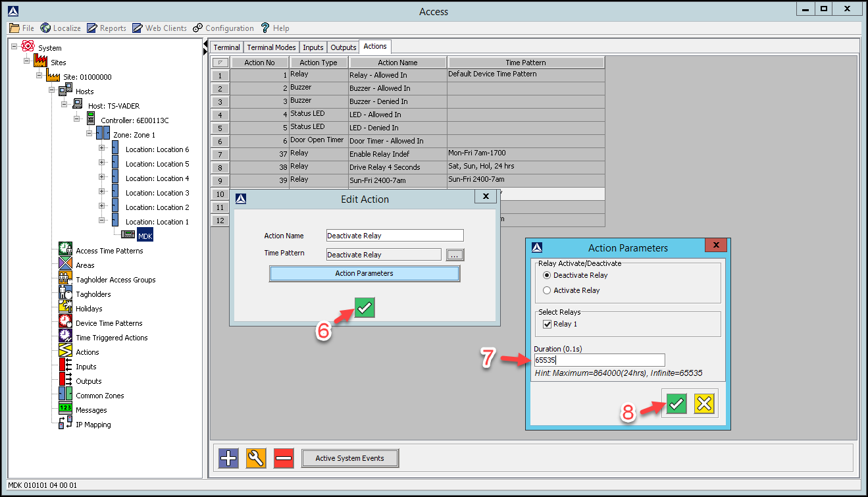The height and width of the screenshot is (497, 868).
Task: Collapse Zone: Zone 1 node
Action: click(x=89, y=134)
